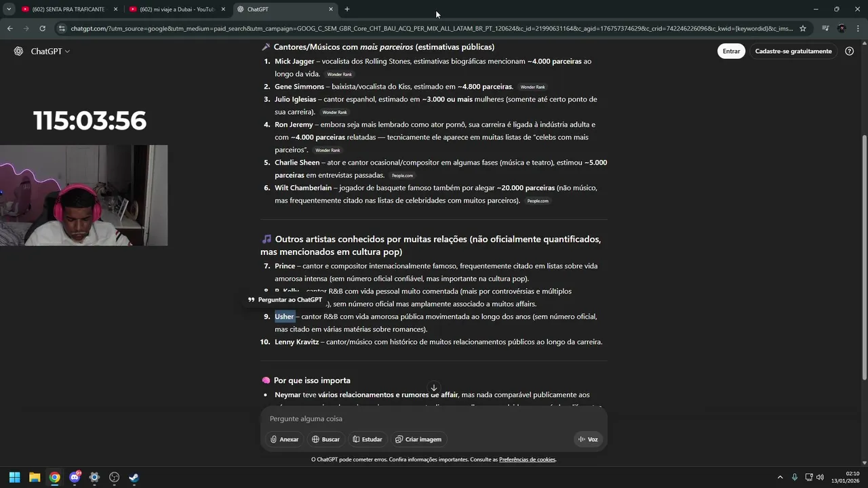
Task: Close the ChatGPT tab
Action: click(x=331, y=9)
